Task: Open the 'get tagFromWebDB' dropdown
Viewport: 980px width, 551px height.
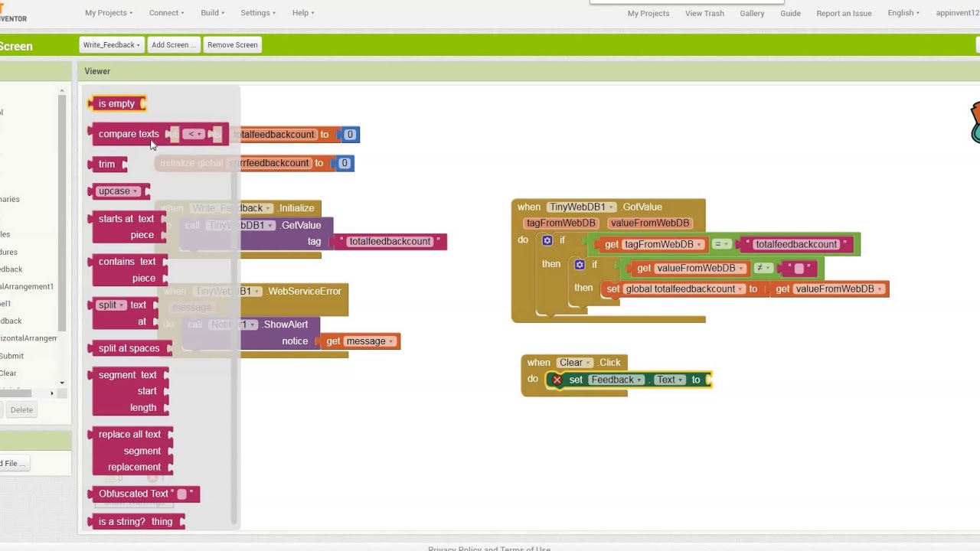Action: click(x=699, y=245)
